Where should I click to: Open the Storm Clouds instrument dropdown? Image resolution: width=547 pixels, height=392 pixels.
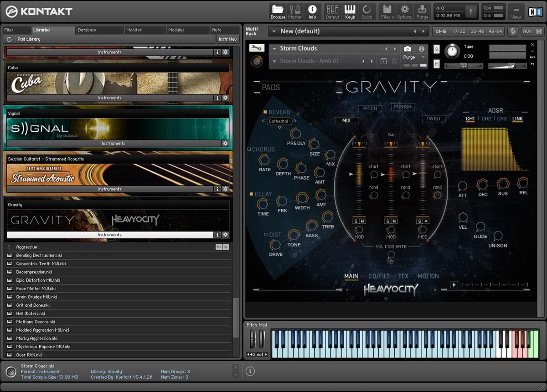pos(274,48)
